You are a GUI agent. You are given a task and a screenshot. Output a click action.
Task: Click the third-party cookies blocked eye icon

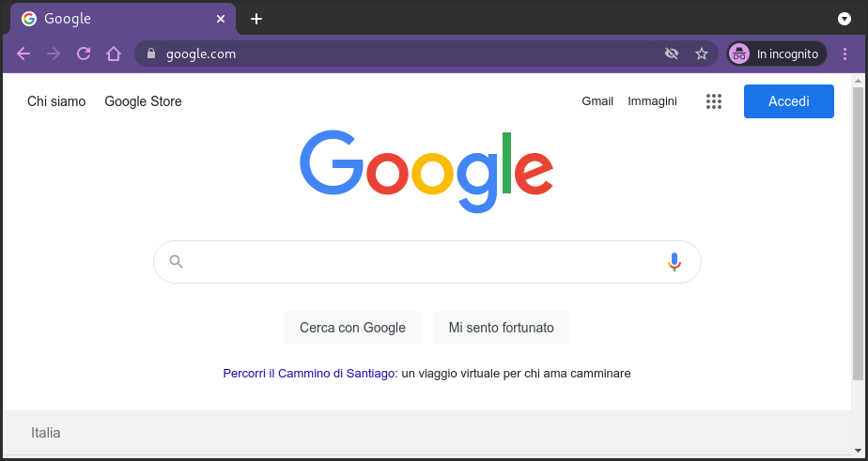(x=672, y=54)
